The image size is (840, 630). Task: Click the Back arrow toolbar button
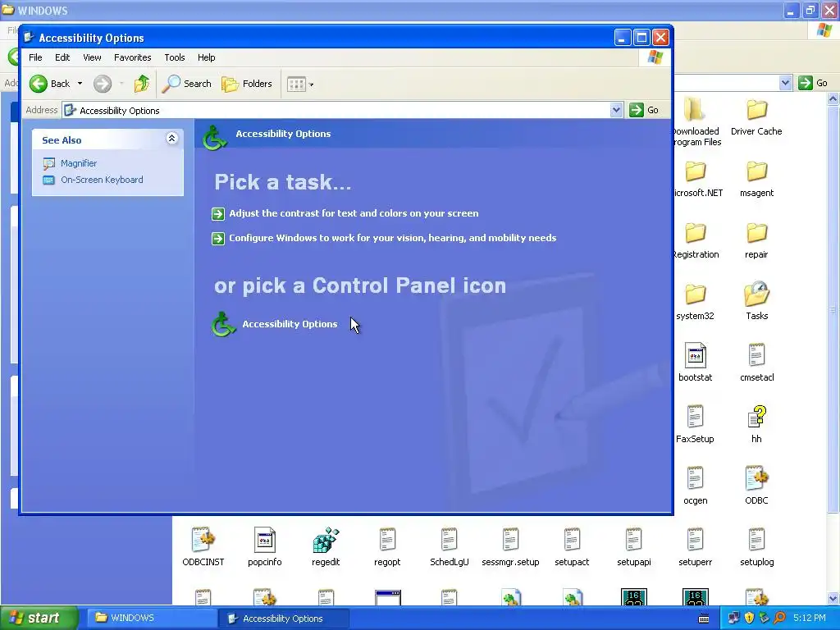click(49, 84)
